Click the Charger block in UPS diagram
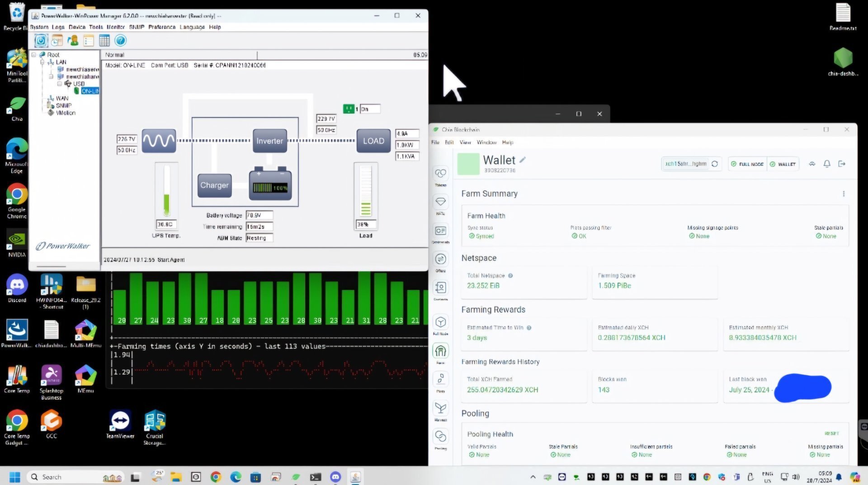Screen dimensions: 868x485 pyautogui.click(x=214, y=185)
